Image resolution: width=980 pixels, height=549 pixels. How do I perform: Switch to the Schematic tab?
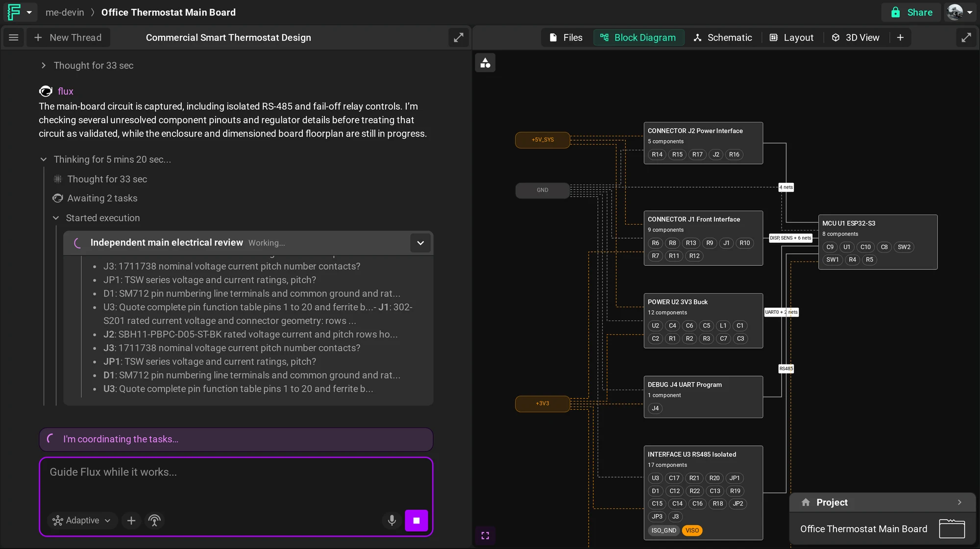pos(723,38)
